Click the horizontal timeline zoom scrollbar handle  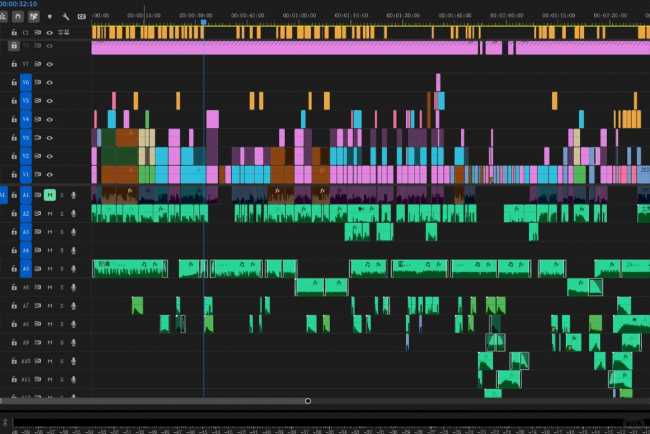pos(308,401)
